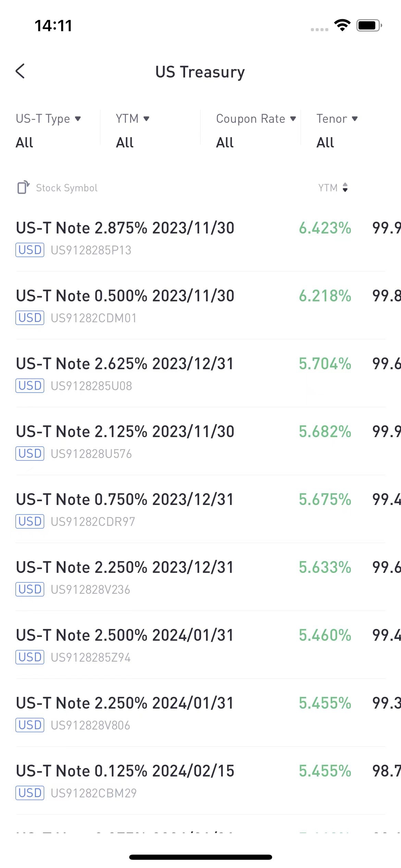The width and height of the screenshot is (401, 868).
Task: Tap the back arrow icon
Action: point(20,71)
